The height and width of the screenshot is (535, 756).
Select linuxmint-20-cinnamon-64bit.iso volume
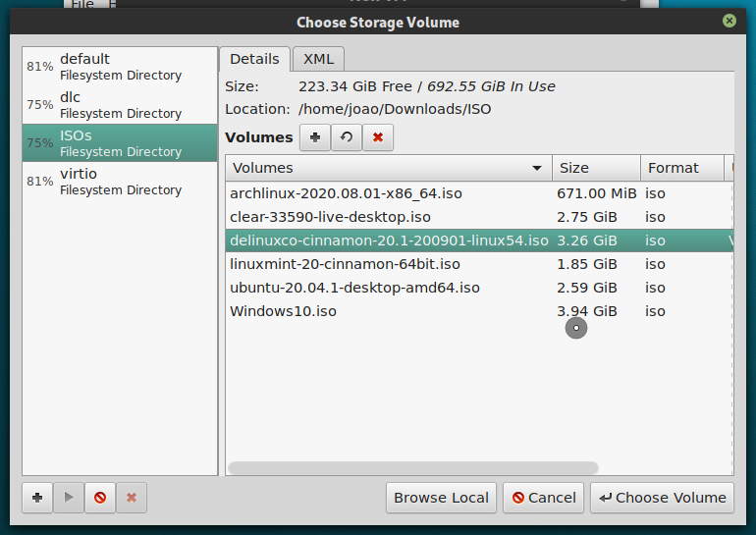click(479, 264)
